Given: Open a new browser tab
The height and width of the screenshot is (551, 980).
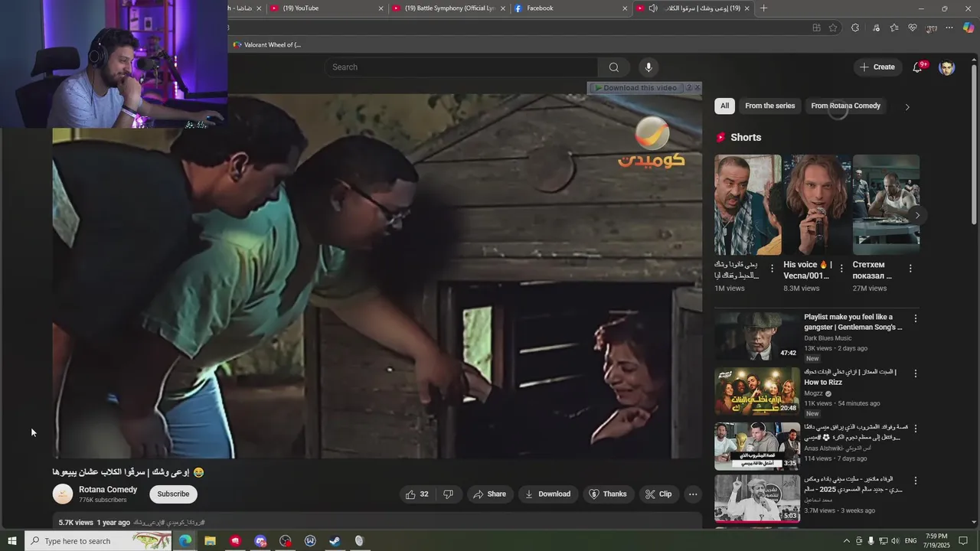Looking at the screenshot, I should 763,8.
